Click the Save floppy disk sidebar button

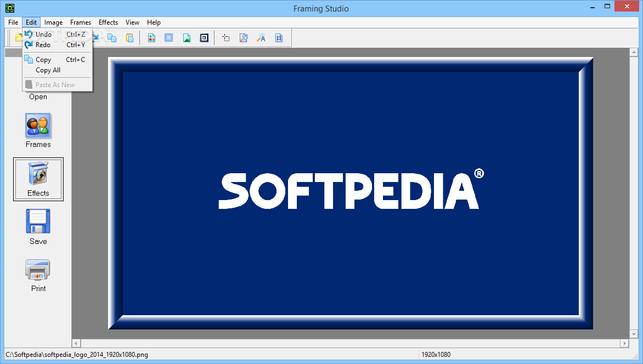click(x=38, y=227)
